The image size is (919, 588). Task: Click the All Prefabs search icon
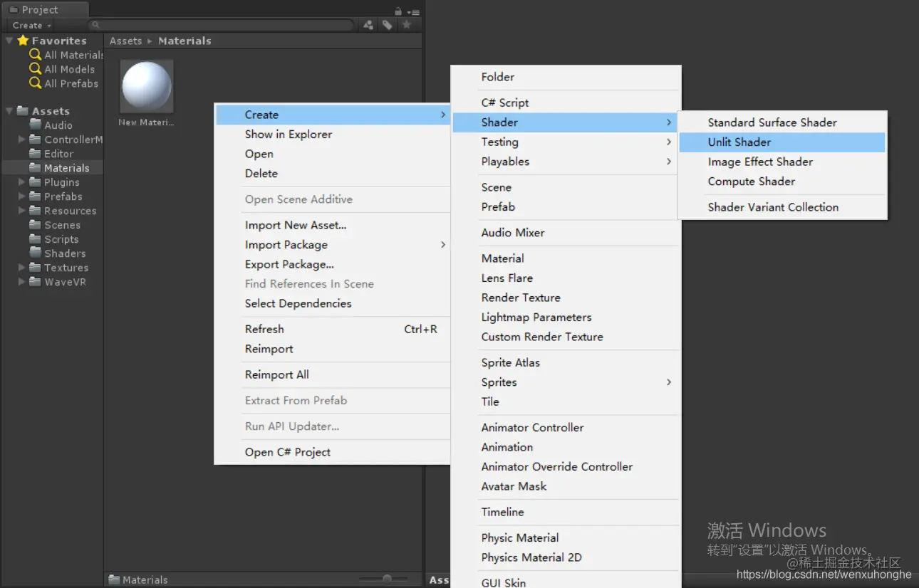(35, 83)
